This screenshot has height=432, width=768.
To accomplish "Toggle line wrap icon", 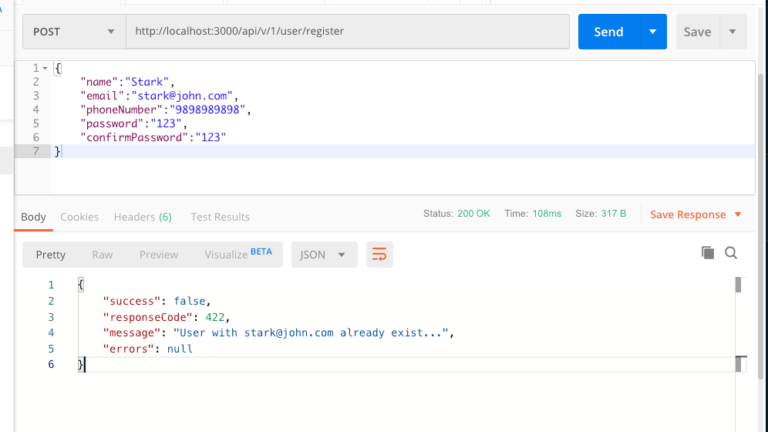I will [x=380, y=255].
